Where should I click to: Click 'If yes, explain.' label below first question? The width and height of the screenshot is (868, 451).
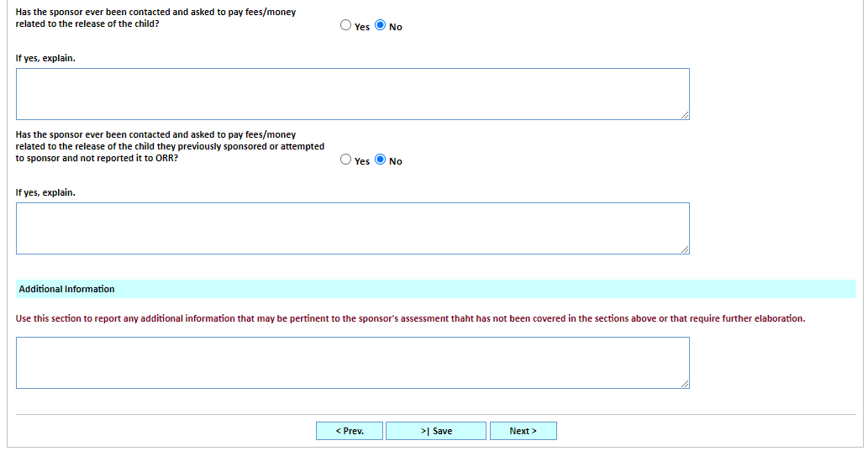pos(45,59)
